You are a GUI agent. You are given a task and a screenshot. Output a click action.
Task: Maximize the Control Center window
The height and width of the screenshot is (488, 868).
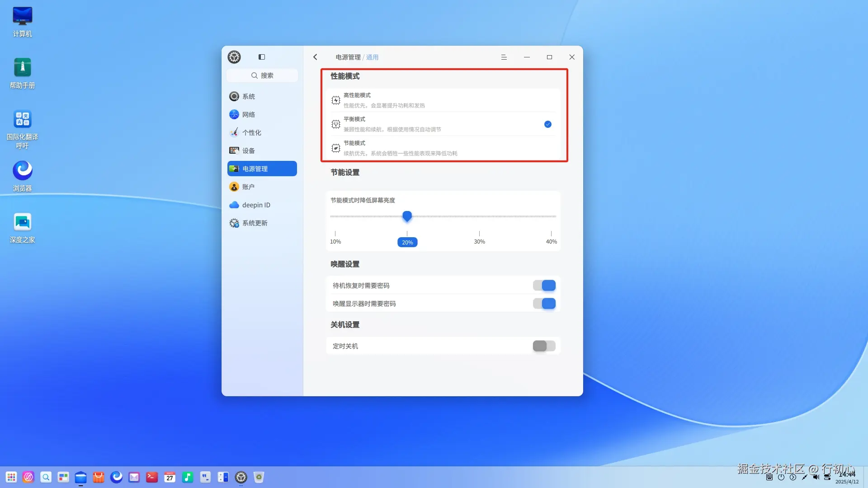pyautogui.click(x=549, y=57)
